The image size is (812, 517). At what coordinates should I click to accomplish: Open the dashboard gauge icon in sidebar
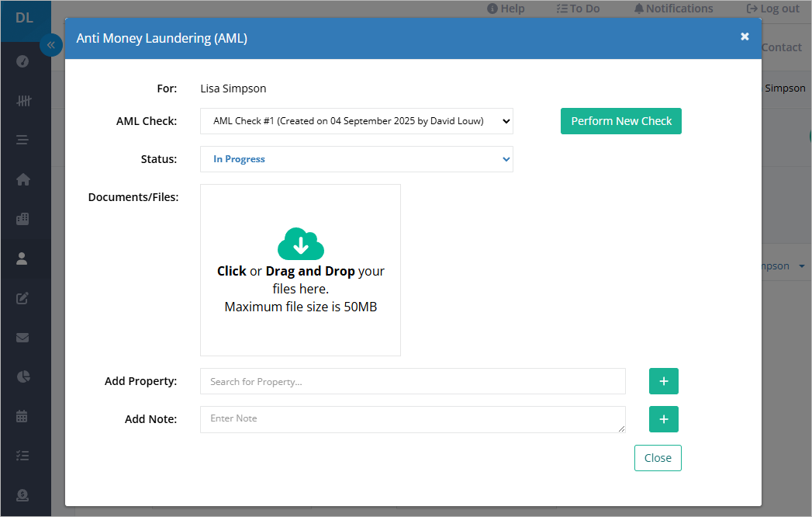coord(22,61)
